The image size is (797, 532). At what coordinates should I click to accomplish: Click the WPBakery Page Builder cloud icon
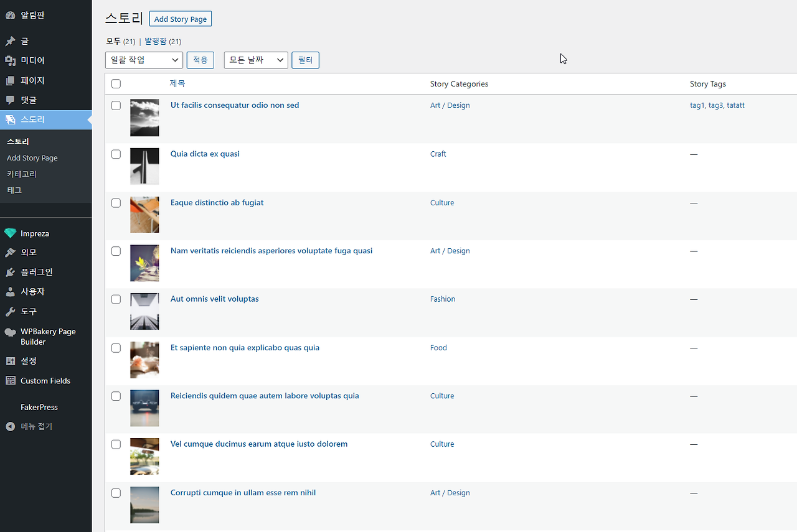[x=10, y=332]
